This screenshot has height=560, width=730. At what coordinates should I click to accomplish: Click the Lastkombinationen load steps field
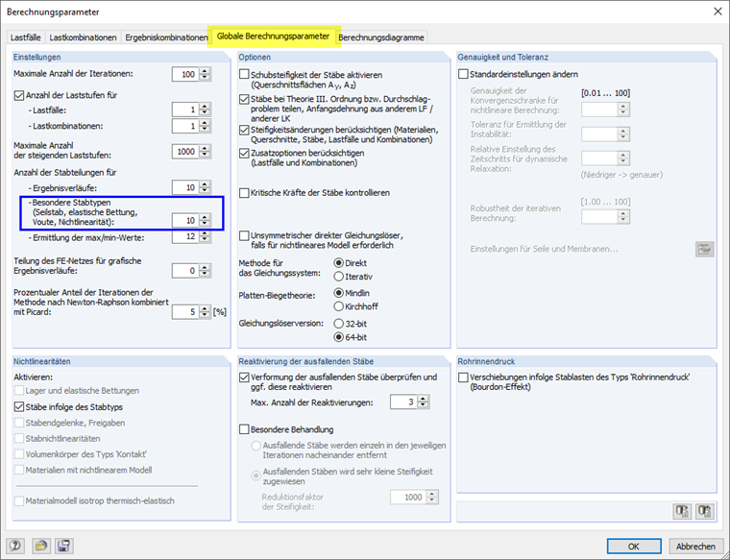185,126
